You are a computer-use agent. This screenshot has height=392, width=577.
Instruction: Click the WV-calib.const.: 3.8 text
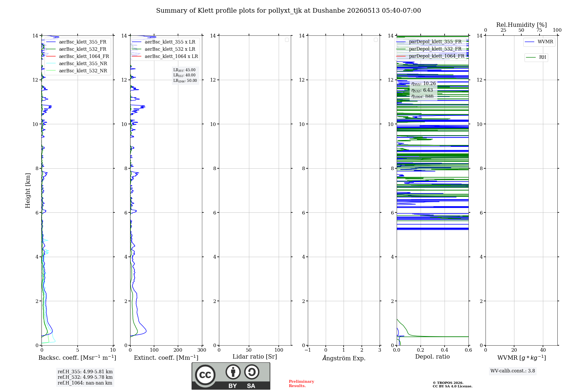(513, 371)
